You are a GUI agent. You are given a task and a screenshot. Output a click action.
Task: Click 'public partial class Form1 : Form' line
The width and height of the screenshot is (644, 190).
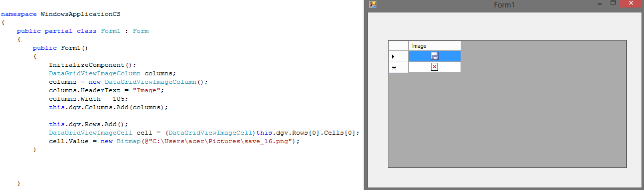[83, 31]
